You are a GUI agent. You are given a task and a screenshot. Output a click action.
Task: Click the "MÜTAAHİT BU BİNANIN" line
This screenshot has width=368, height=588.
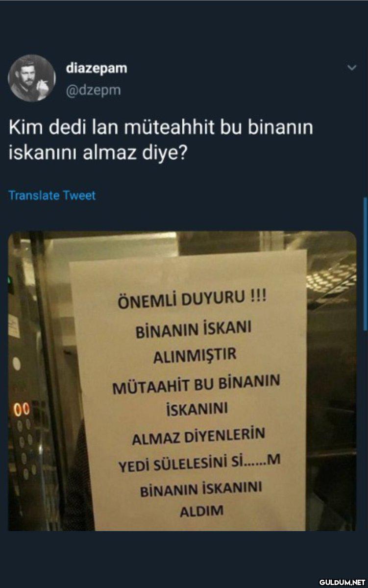pos(196,384)
